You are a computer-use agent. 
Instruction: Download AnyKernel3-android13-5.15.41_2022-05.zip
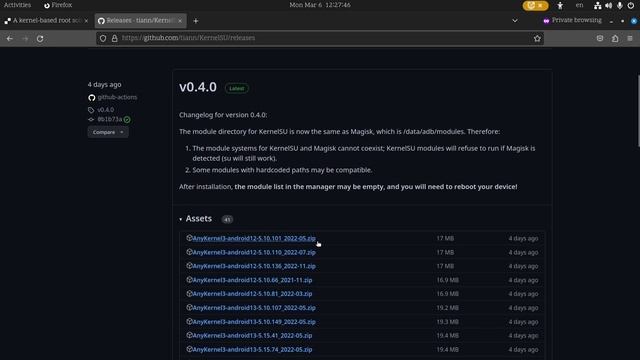(x=252, y=336)
